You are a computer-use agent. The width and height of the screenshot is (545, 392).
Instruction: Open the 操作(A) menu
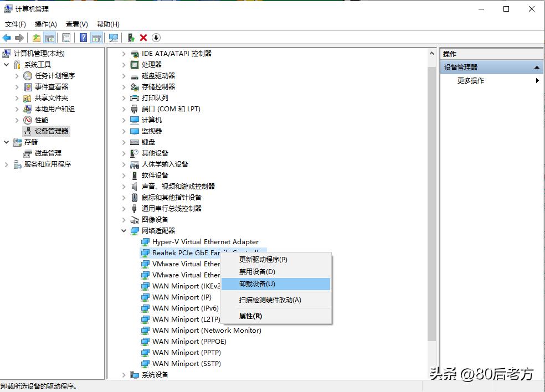(44, 24)
